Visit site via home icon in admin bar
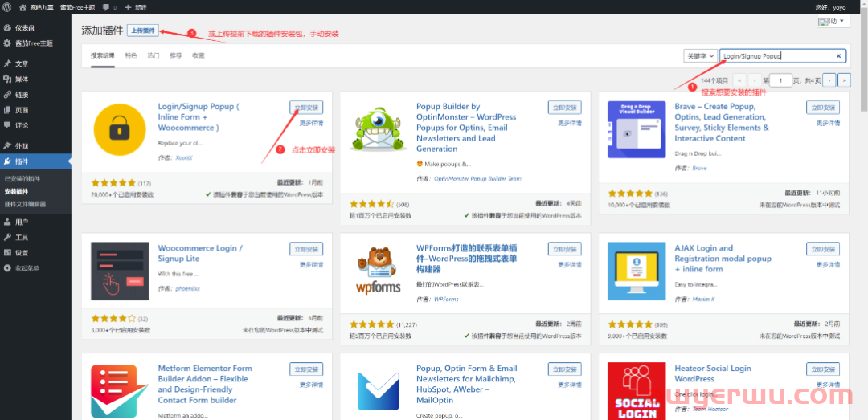The image size is (868, 420). pos(23,7)
